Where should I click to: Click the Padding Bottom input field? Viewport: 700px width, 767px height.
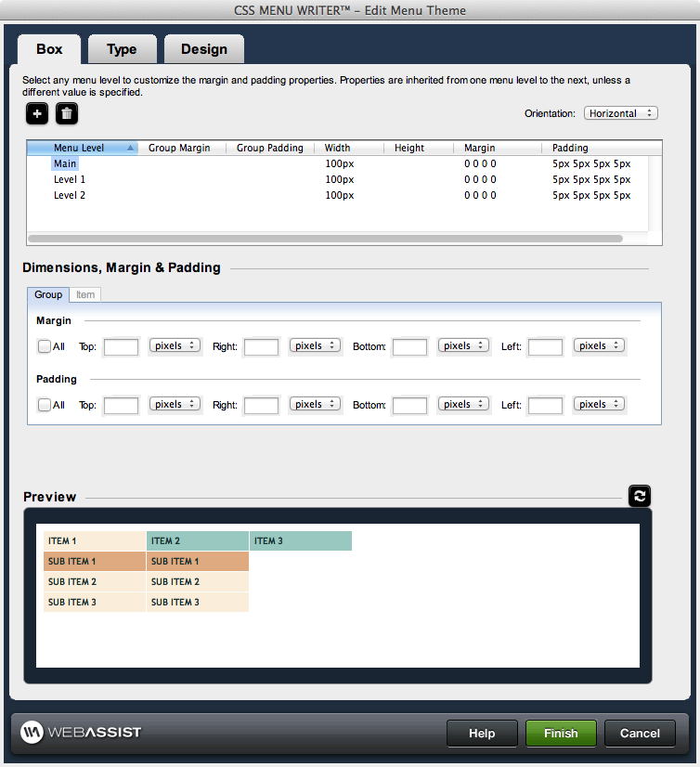click(410, 406)
